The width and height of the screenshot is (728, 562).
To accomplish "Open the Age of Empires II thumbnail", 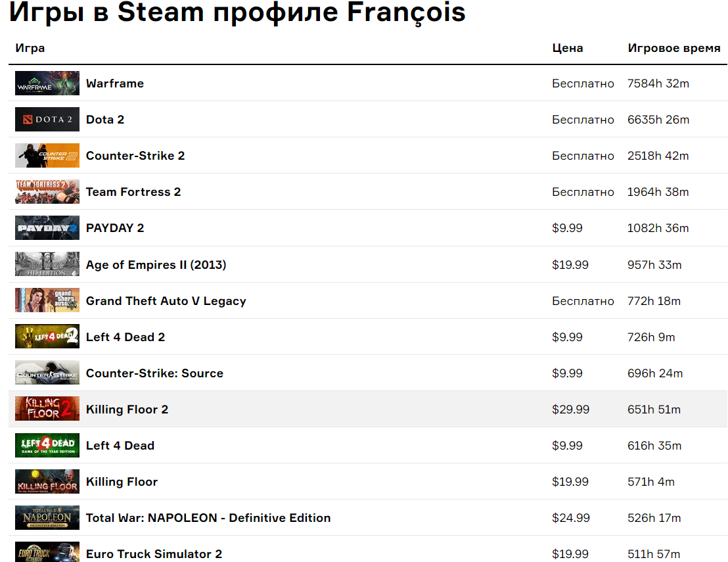I will 47,264.
